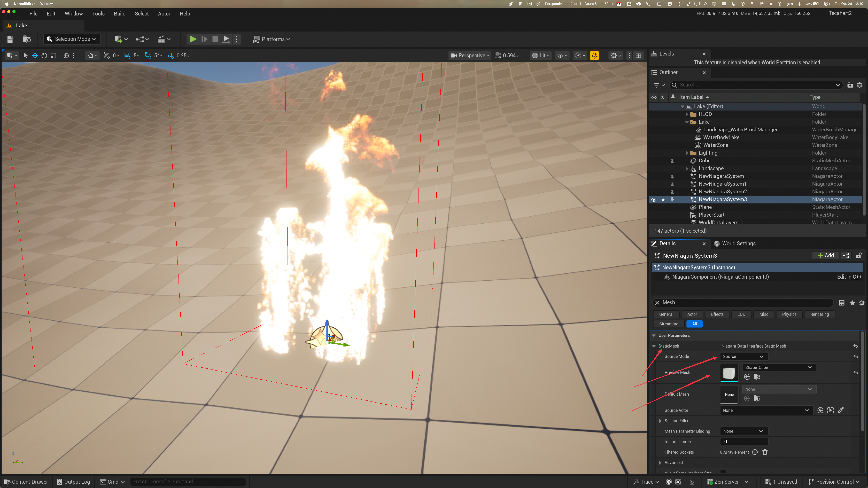Click the browse content icon beside Save
This screenshot has height=488, width=868.
27,39
